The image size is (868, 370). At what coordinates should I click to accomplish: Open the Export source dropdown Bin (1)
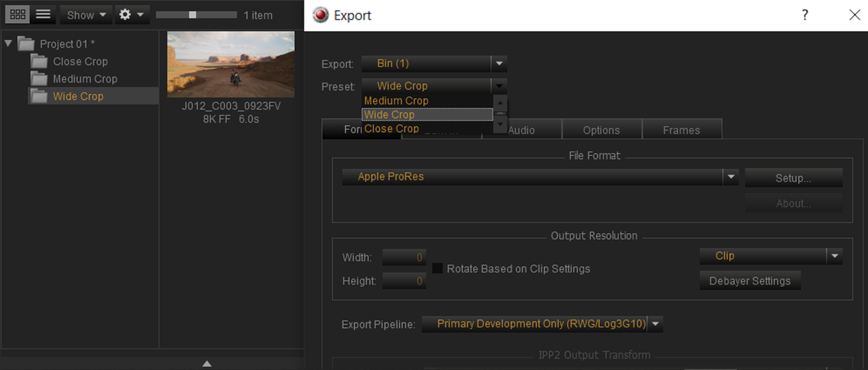[x=434, y=64]
